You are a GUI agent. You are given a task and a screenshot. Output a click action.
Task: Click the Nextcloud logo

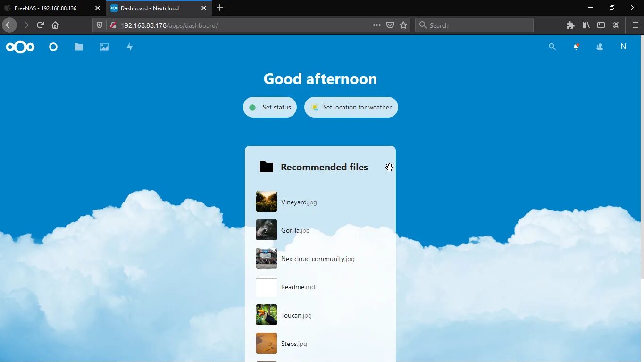click(20, 47)
